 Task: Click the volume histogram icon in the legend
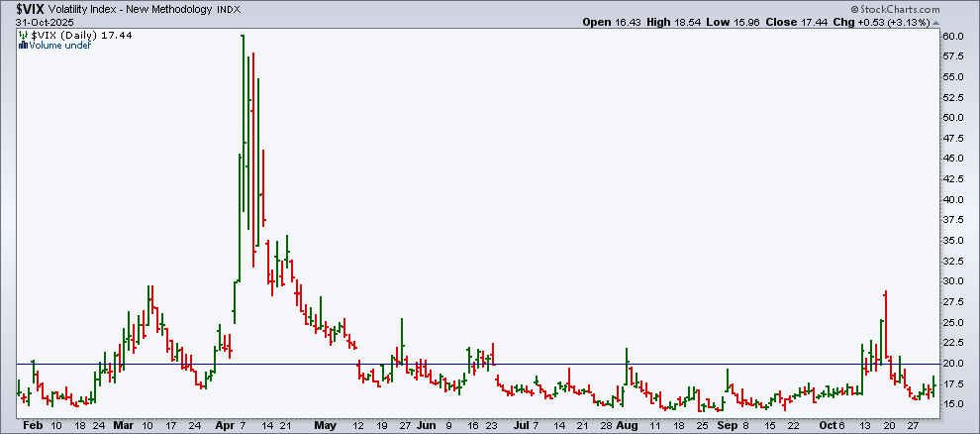point(24,45)
